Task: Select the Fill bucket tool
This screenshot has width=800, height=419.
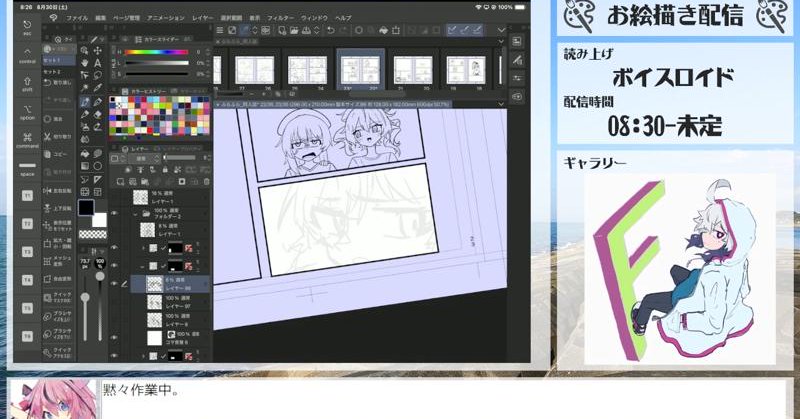Action: tap(85, 153)
